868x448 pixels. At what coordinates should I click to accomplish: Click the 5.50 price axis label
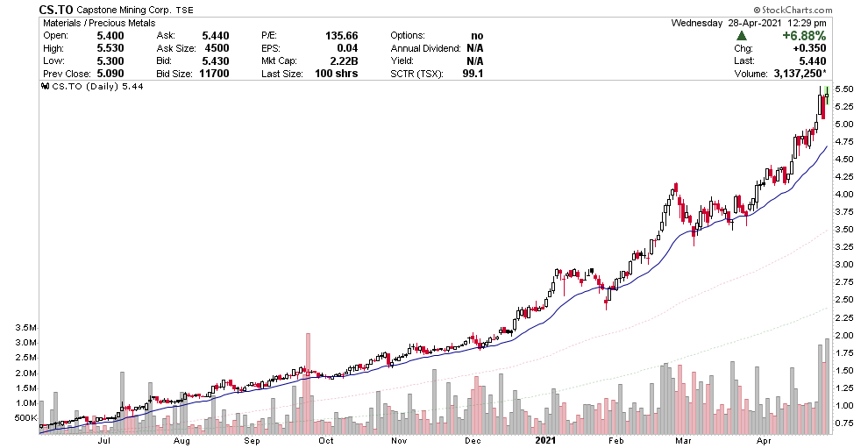pyautogui.click(x=844, y=89)
